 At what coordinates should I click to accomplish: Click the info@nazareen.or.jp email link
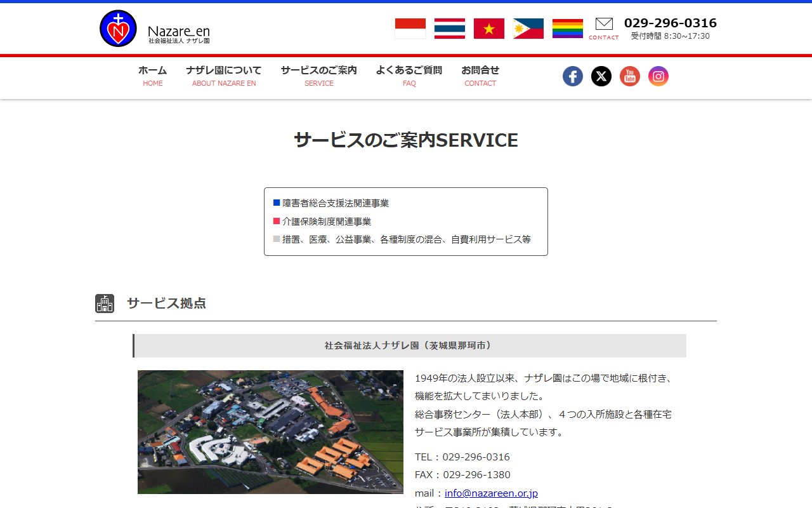[x=492, y=493]
